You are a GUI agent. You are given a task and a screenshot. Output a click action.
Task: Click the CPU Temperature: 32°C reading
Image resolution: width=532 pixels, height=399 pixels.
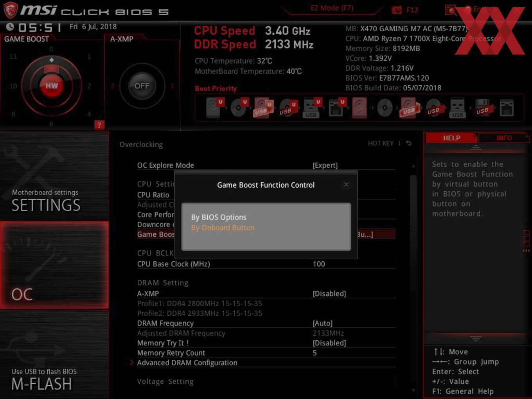point(233,61)
